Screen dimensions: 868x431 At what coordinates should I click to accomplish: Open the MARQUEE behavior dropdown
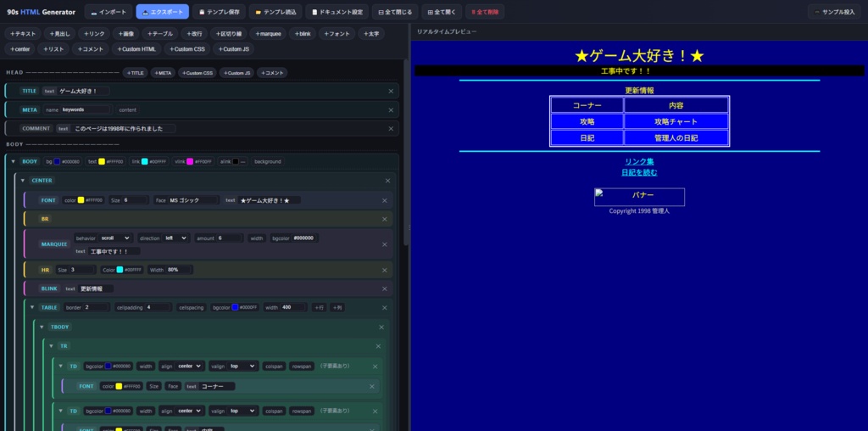[115, 238]
